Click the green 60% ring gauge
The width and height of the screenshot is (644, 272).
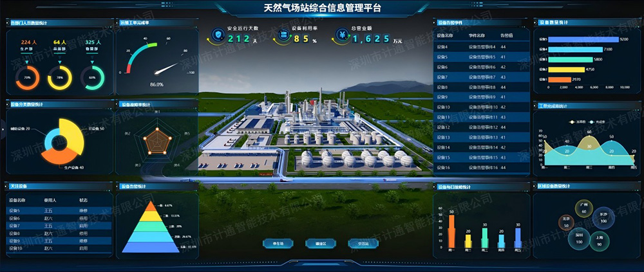pos(92,78)
